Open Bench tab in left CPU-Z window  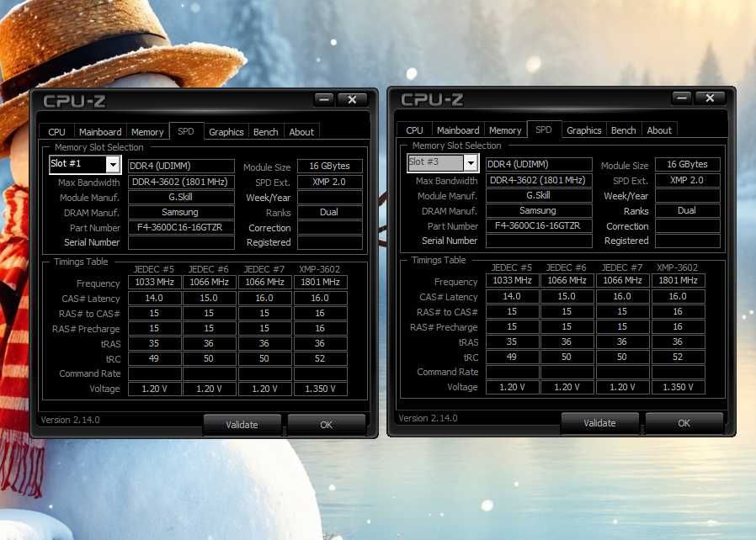tap(266, 132)
